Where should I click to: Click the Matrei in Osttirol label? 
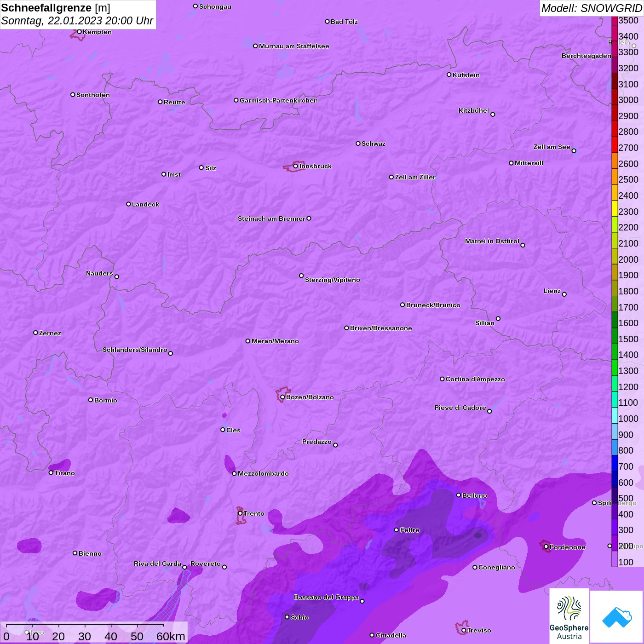pos(492,241)
